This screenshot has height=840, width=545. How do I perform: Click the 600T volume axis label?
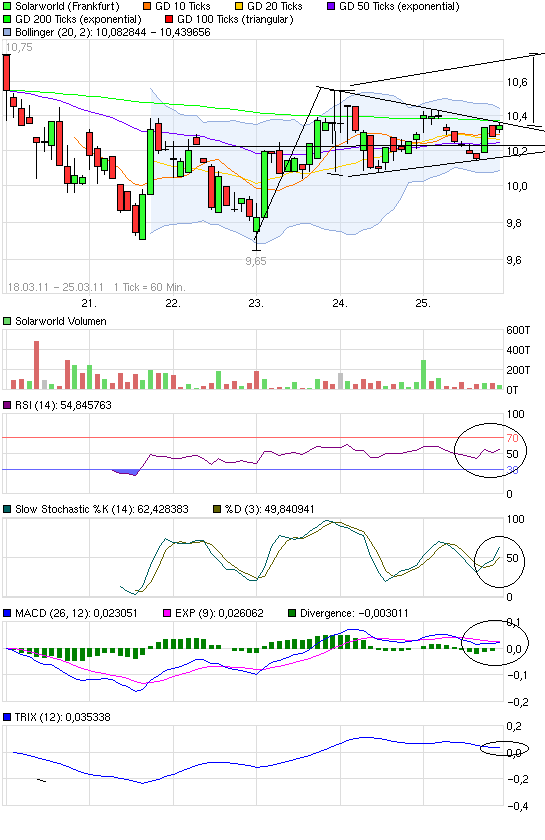pos(518,331)
